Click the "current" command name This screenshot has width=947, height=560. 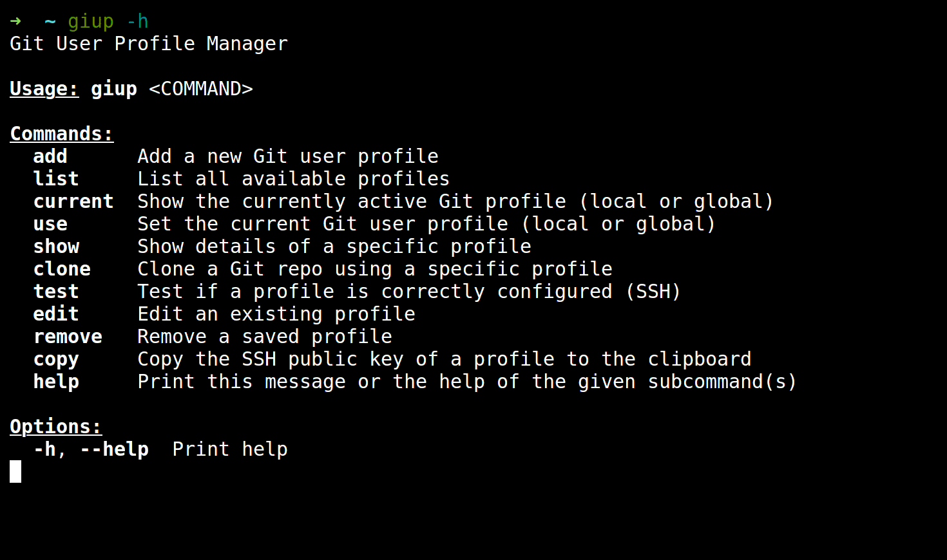(73, 201)
